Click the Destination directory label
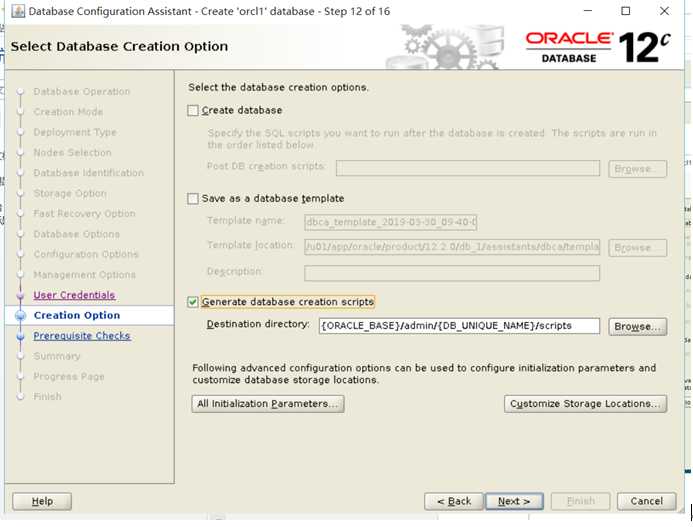The image size is (693, 527). [258, 324]
